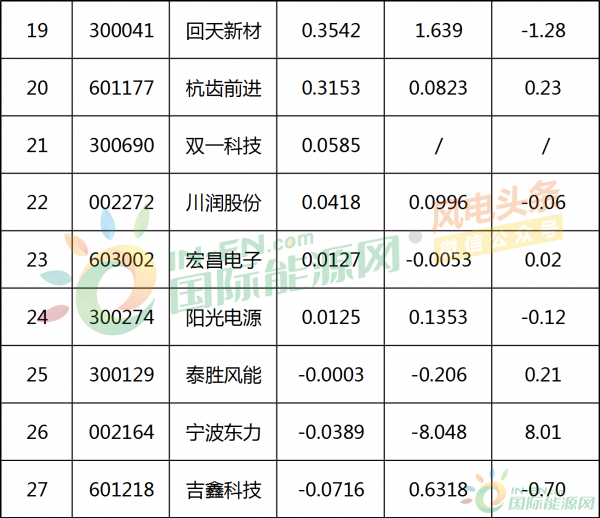Viewport: 600px width, 518px height.
Task: Select value 0.0823
Action: (439, 88)
